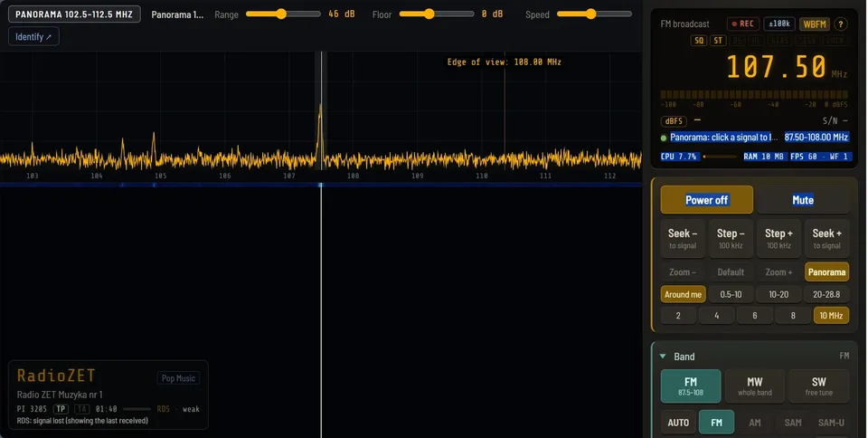
Task: Click the signal level meter bar
Action: click(x=754, y=95)
